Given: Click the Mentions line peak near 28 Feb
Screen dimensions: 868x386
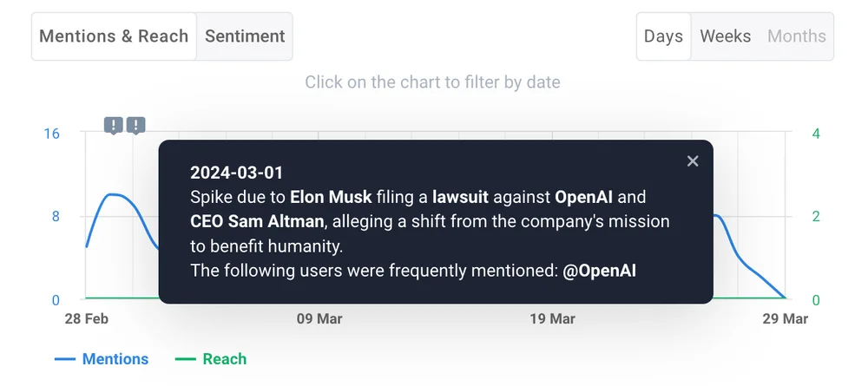Looking at the screenshot, I should [114, 194].
